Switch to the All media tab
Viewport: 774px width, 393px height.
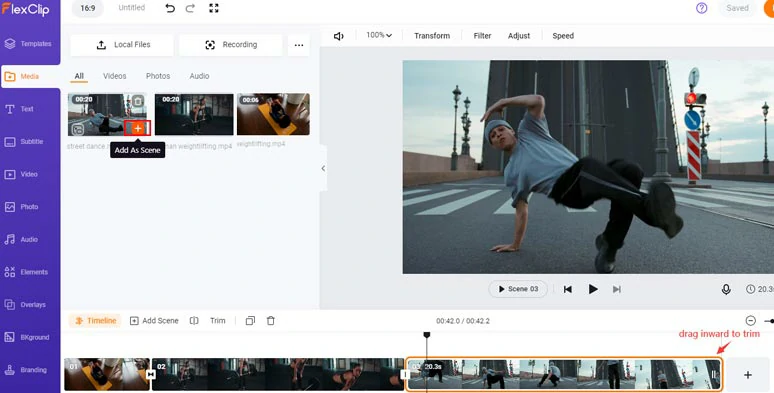(x=79, y=76)
